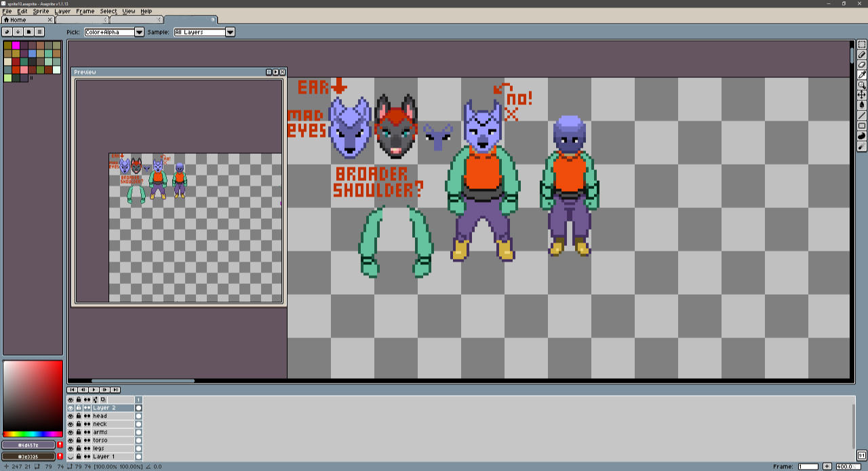The height and width of the screenshot is (471, 868).
Task: Click the frame add plus button
Action: click(827, 466)
